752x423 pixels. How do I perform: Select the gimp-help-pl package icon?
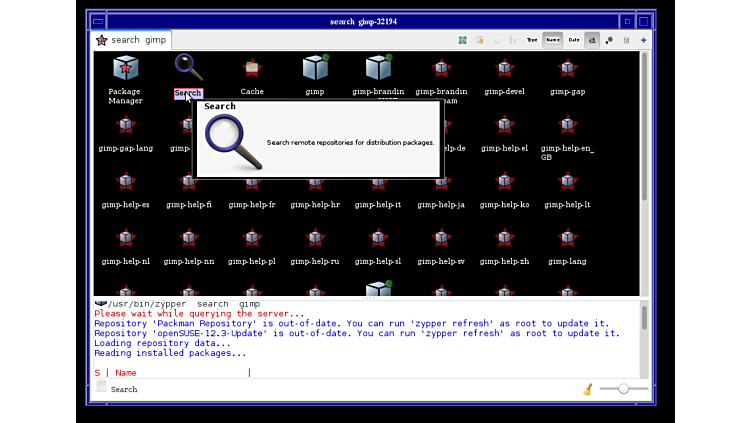pyautogui.click(x=252, y=238)
